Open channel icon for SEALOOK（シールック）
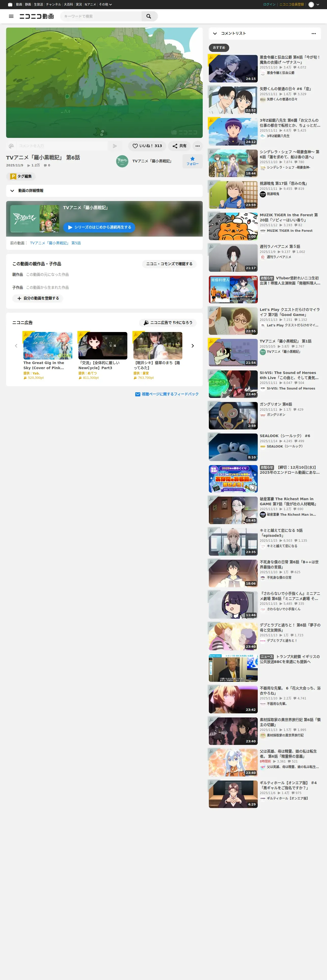This screenshot has width=327, height=980. pos(263,446)
